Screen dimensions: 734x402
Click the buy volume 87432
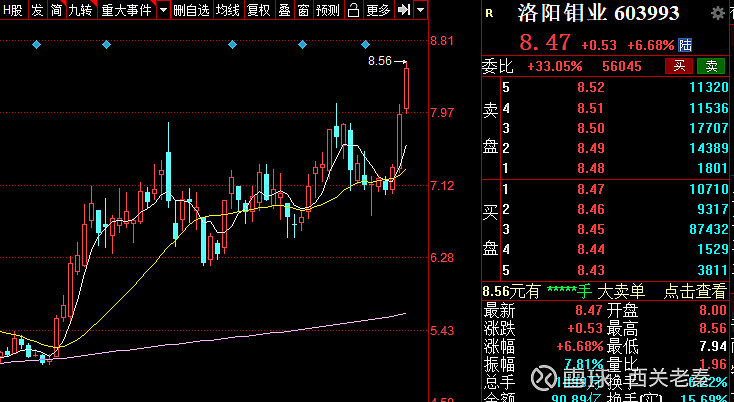pos(708,229)
